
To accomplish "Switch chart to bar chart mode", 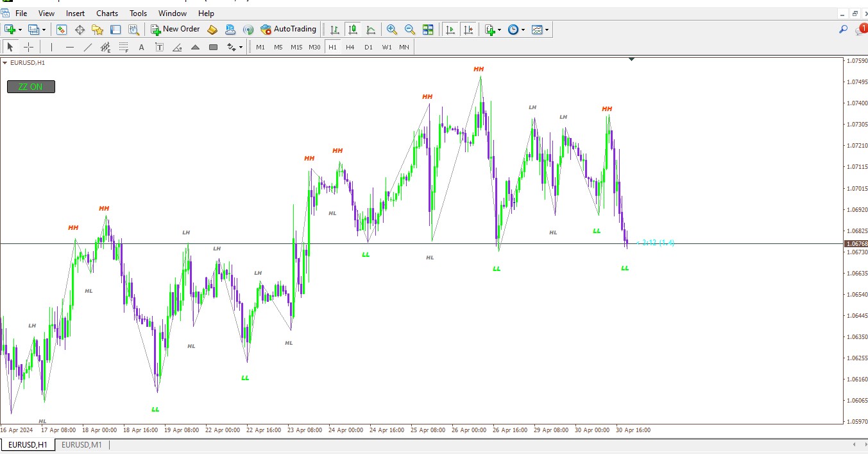I will pyautogui.click(x=335, y=30).
